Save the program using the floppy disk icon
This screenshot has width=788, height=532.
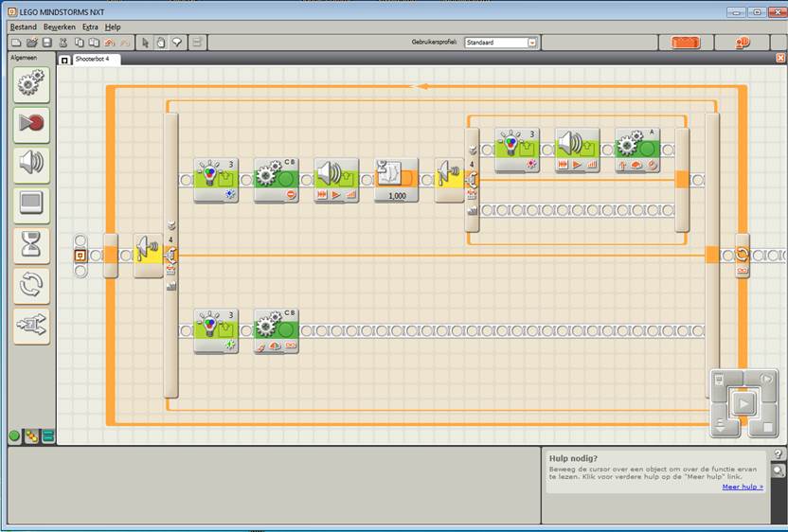point(47,43)
